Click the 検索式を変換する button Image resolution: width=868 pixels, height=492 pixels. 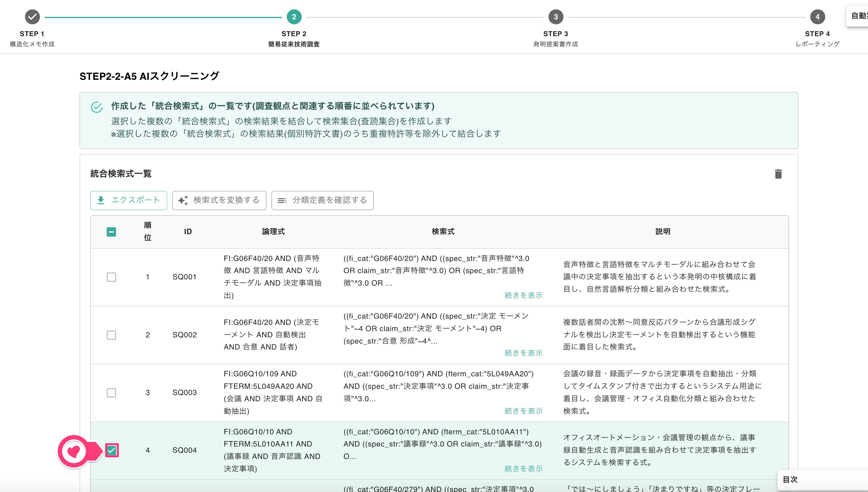coord(219,200)
